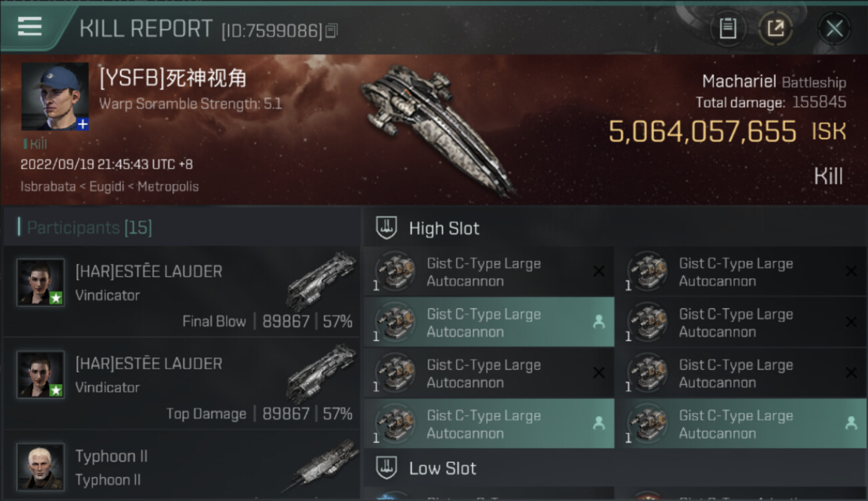Select first destroyed Gist C-Type Large Autocannon
The width and height of the screenshot is (868, 501).
pyautogui.click(x=489, y=272)
